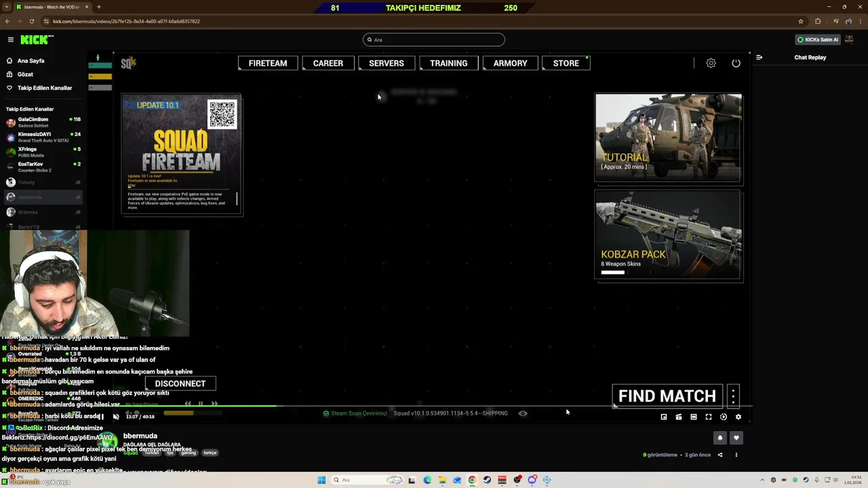Toggle theater mode in player
868x488 pixels.
pyautogui.click(x=694, y=417)
